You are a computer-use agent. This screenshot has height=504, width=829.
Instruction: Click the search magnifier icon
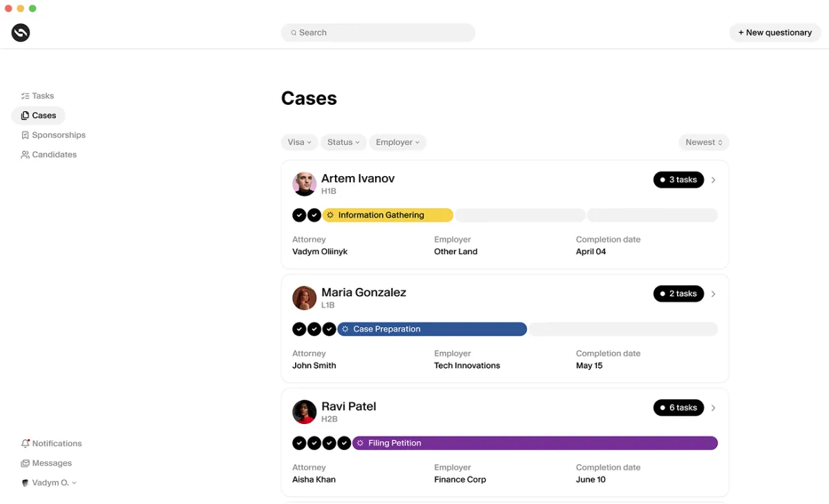294,32
